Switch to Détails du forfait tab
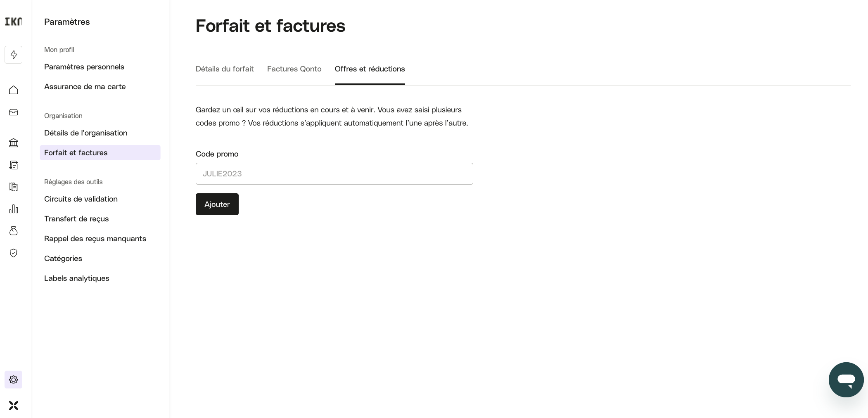The image size is (868, 418). point(225,69)
